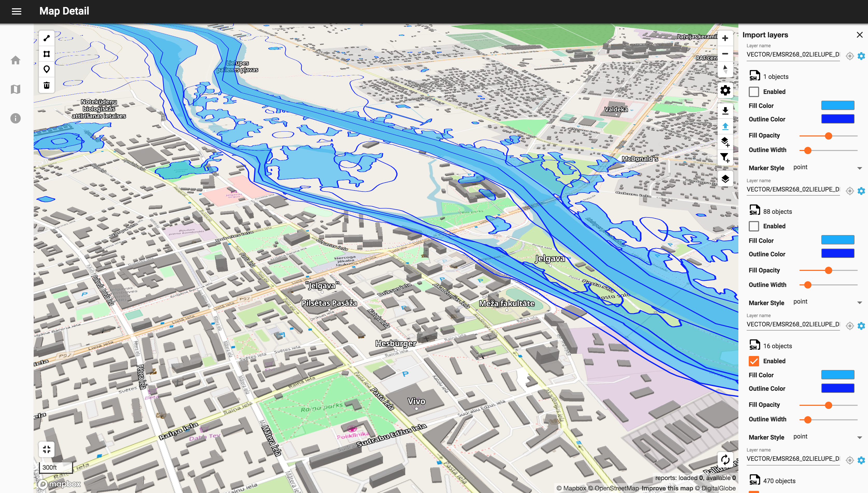
Task: Enable the first layer's Enabled checkbox
Action: tap(754, 91)
